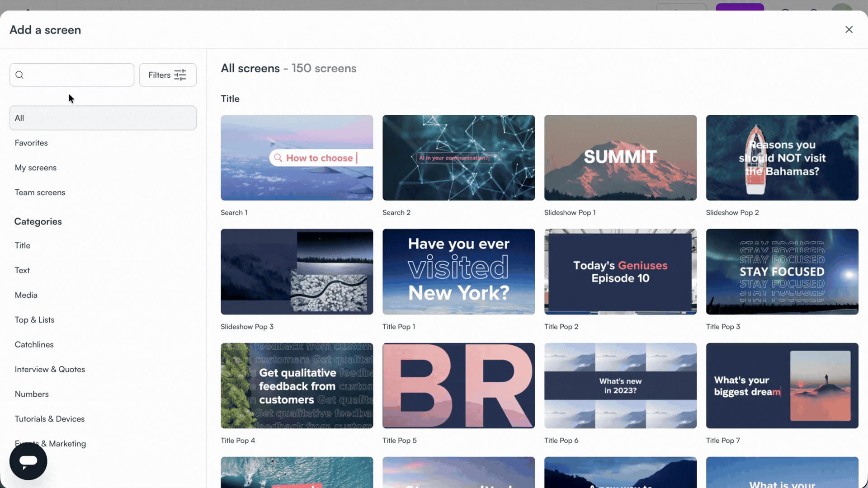
Task: Switch to Favorites section
Action: (31, 143)
